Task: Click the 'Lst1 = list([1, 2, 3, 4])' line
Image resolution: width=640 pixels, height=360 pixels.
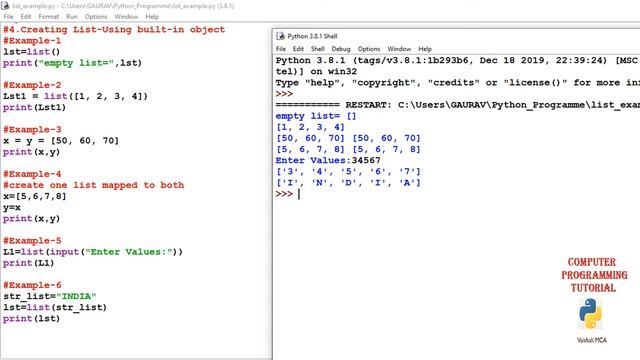Action: [x=76, y=96]
